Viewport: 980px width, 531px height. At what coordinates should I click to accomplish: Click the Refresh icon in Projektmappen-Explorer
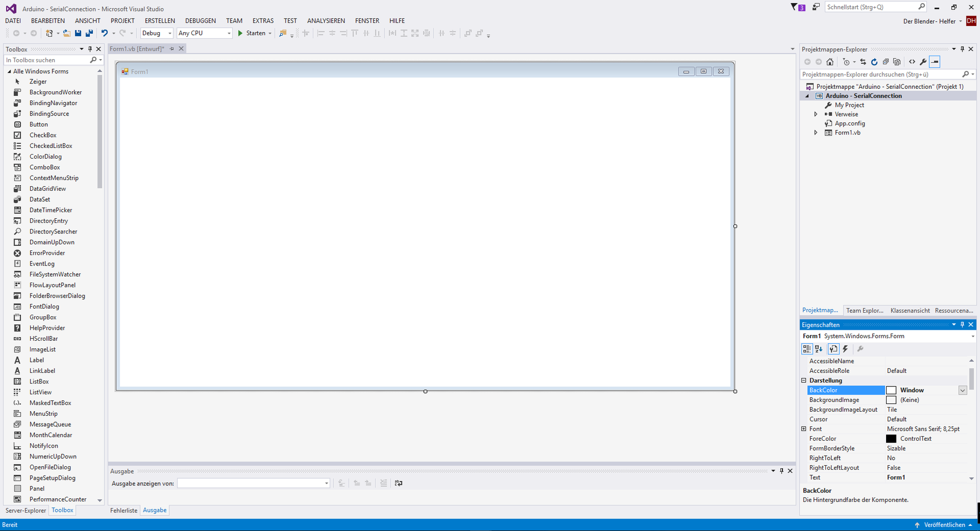(x=874, y=62)
